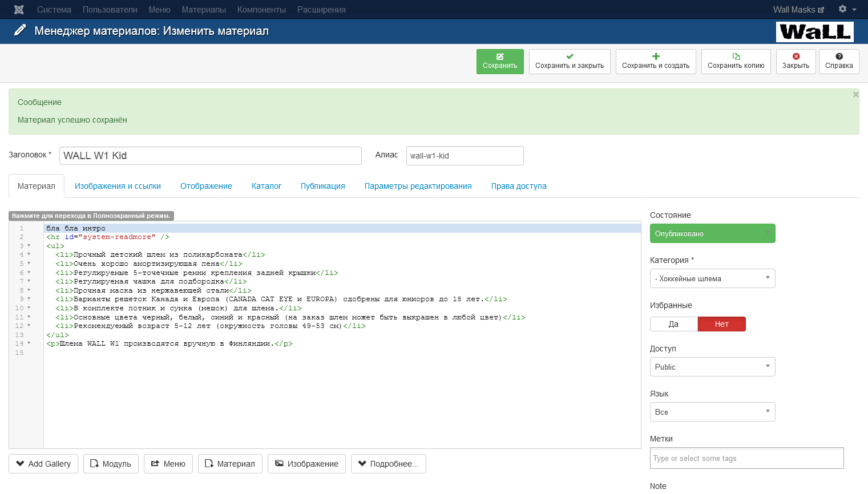The image size is (868, 494).
Task: Dismiss the green success message
Action: click(x=855, y=95)
